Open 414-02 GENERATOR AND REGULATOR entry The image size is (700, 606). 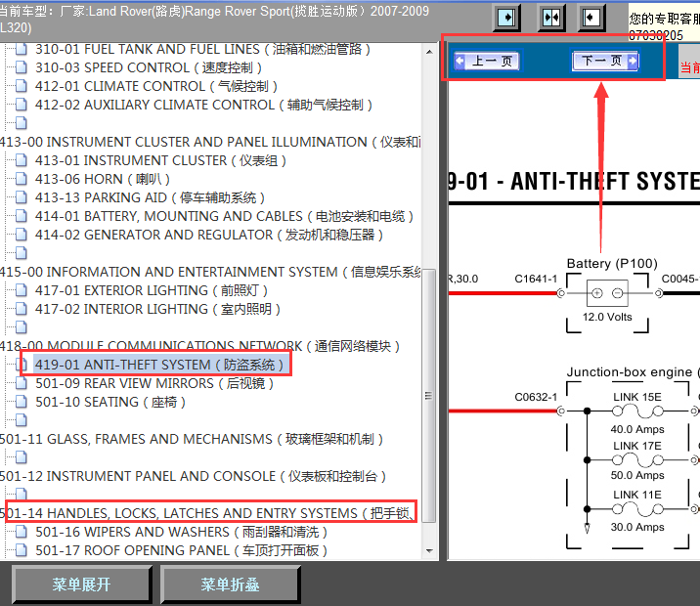[x=209, y=235]
